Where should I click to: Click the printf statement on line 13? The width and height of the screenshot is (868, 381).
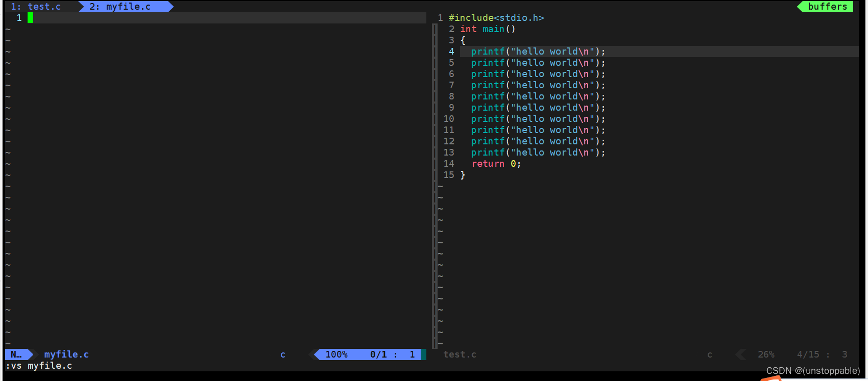[538, 153]
